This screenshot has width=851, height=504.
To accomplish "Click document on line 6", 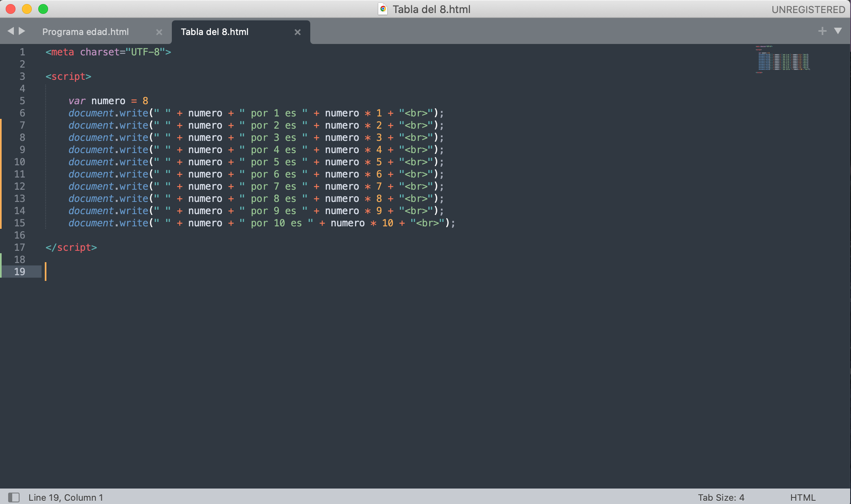I will coord(91,113).
